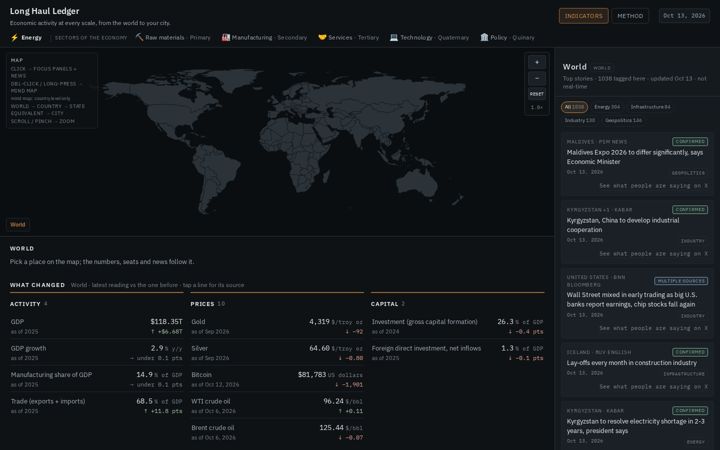The width and height of the screenshot is (720, 450).
Task: Select the Raw materials Primary tab
Action: click(173, 38)
